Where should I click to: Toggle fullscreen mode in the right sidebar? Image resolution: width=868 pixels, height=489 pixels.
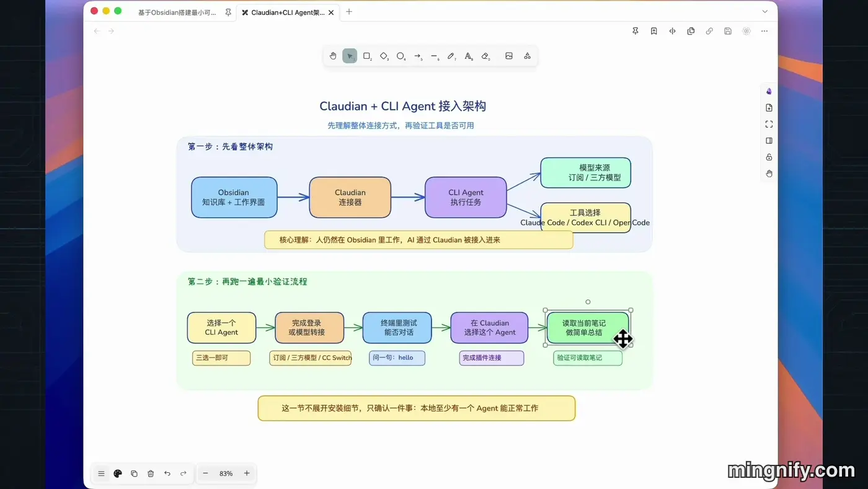pos(769,124)
